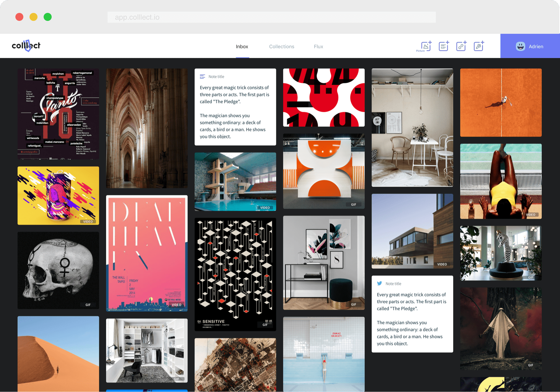Open the 04. SENSITIVE poster GIF
Image resolution: width=560 pixels, height=392 pixels.
click(235, 274)
